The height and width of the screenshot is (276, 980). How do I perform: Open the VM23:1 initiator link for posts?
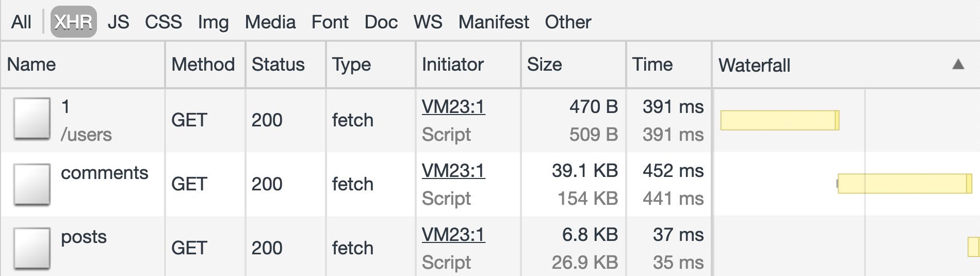pos(453,235)
